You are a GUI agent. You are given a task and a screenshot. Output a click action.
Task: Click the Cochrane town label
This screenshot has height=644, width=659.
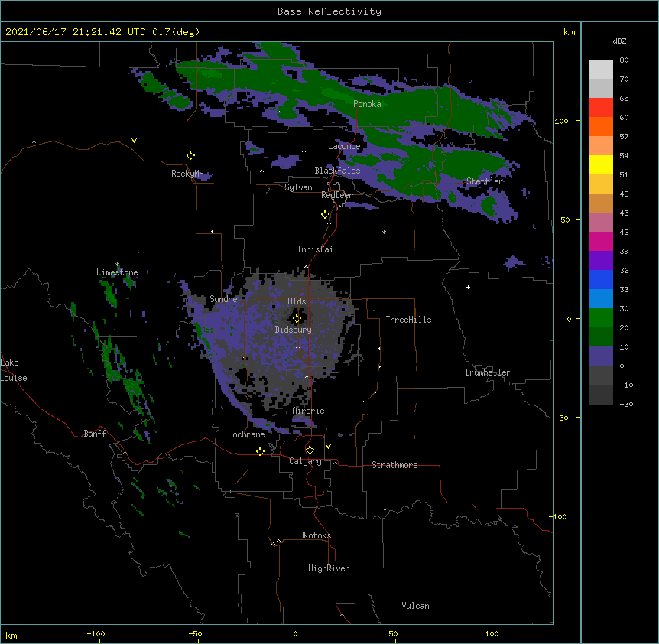pos(246,434)
